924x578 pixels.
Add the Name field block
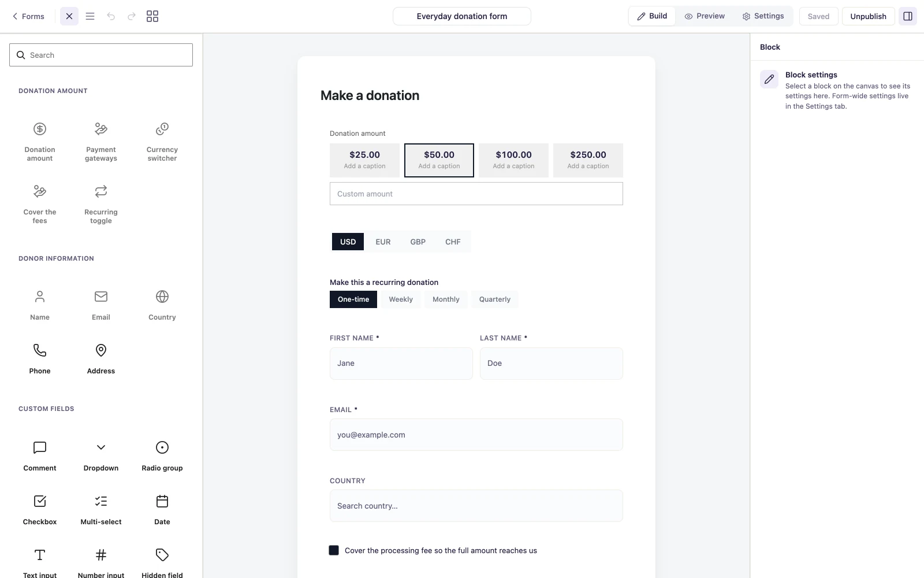40,305
